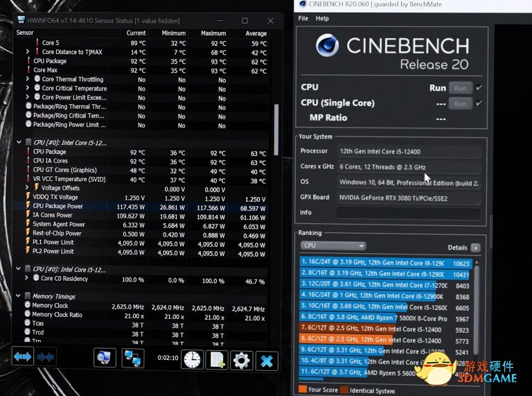Click the Identical System legend swatch
The width and height of the screenshot is (532, 396).
tap(344, 390)
